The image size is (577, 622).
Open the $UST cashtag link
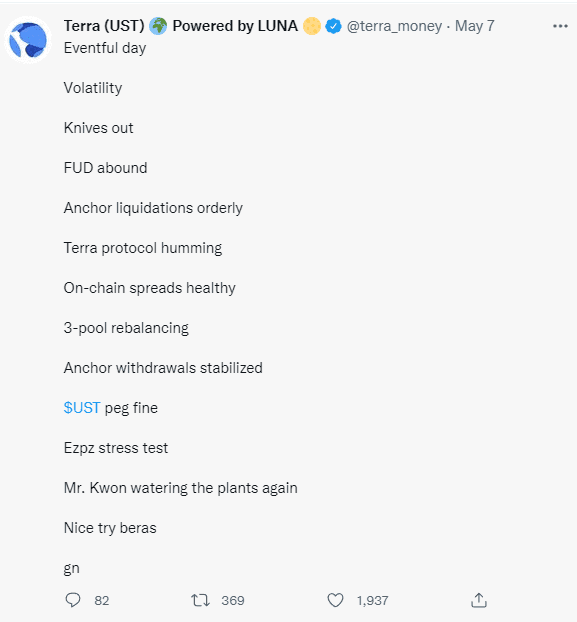(82, 408)
